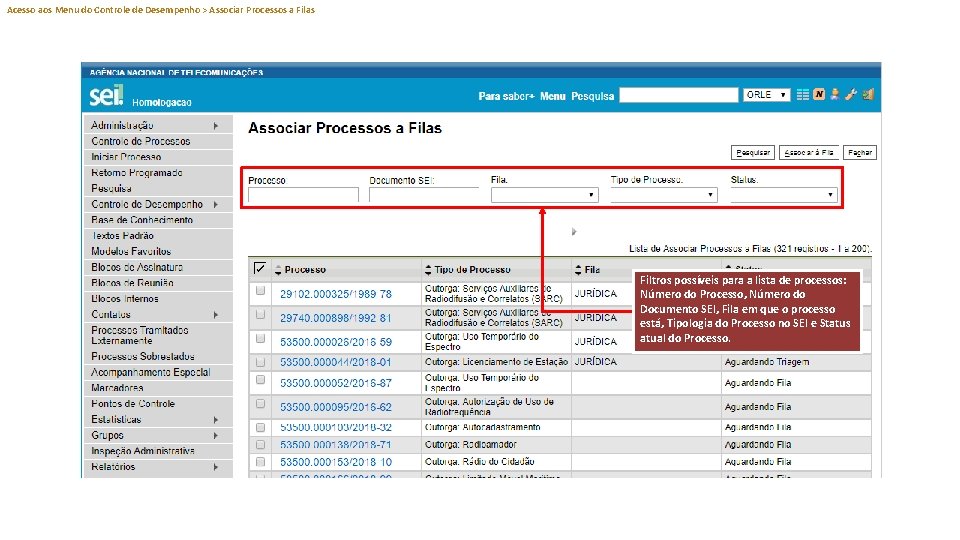Open Pontos de Controle menu item
The height and width of the screenshot is (540, 960).
(158, 404)
